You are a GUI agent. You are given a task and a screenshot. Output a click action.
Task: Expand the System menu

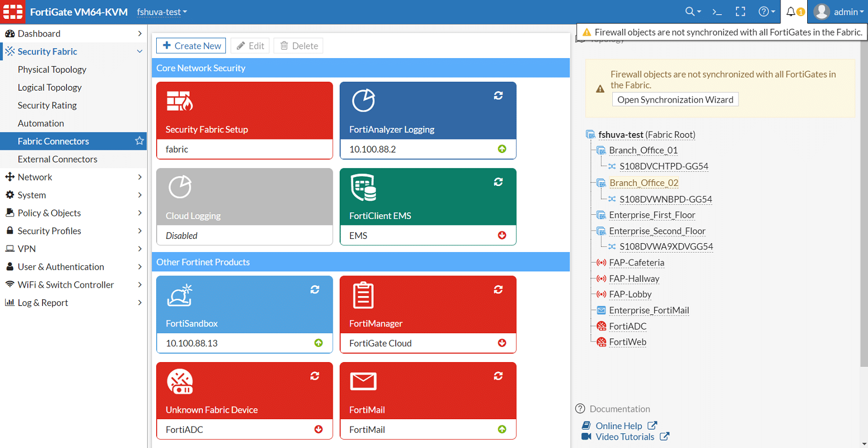coord(73,195)
